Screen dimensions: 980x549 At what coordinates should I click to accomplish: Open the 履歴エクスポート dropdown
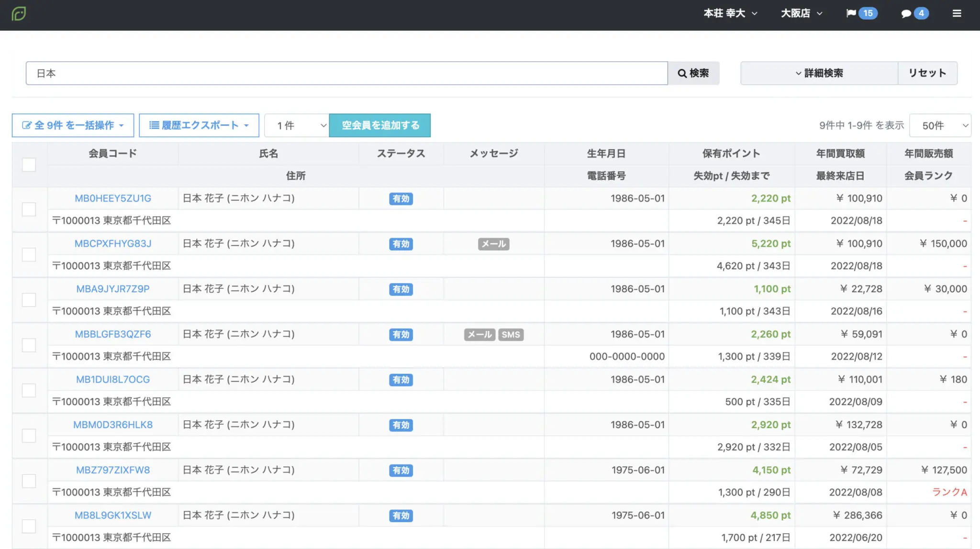(x=199, y=125)
